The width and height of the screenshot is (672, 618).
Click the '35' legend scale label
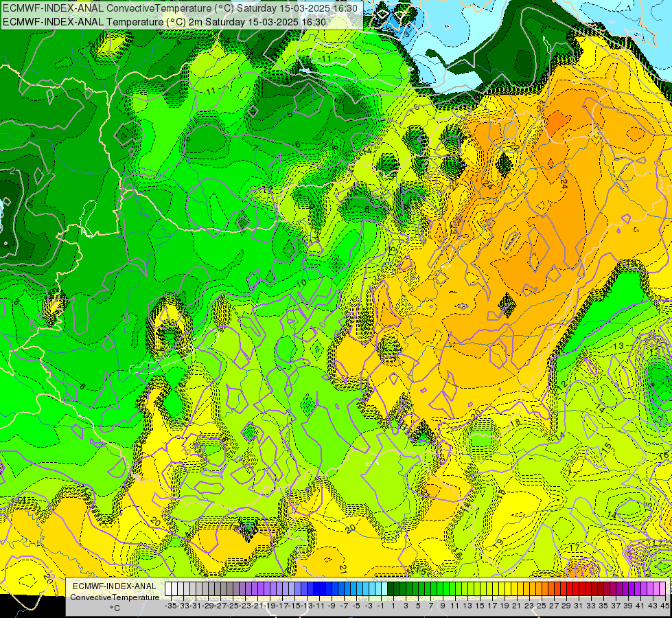[603, 606]
